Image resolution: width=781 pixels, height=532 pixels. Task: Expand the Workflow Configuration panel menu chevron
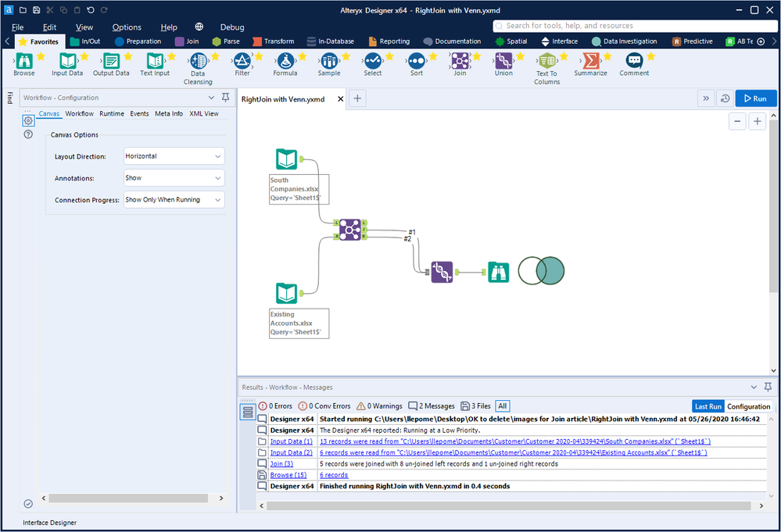point(211,98)
